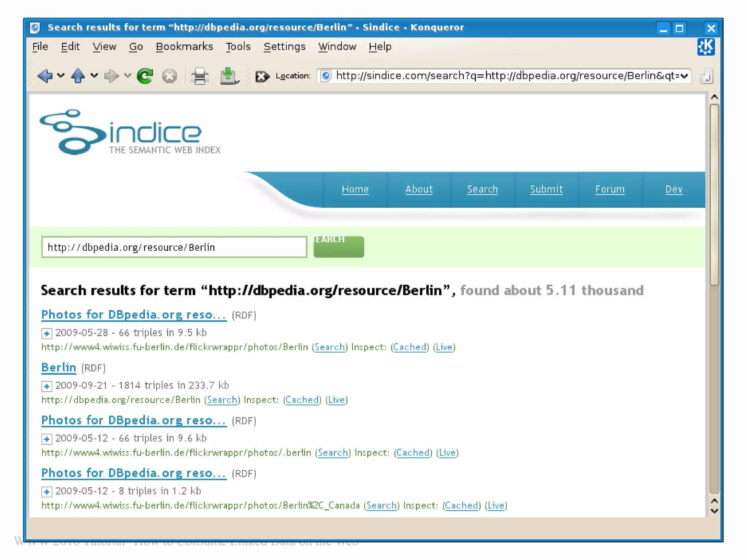The height and width of the screenshot is (560, 747).
Task: Click the KDE logo throbber icon
Action: (x=706, y=47)
